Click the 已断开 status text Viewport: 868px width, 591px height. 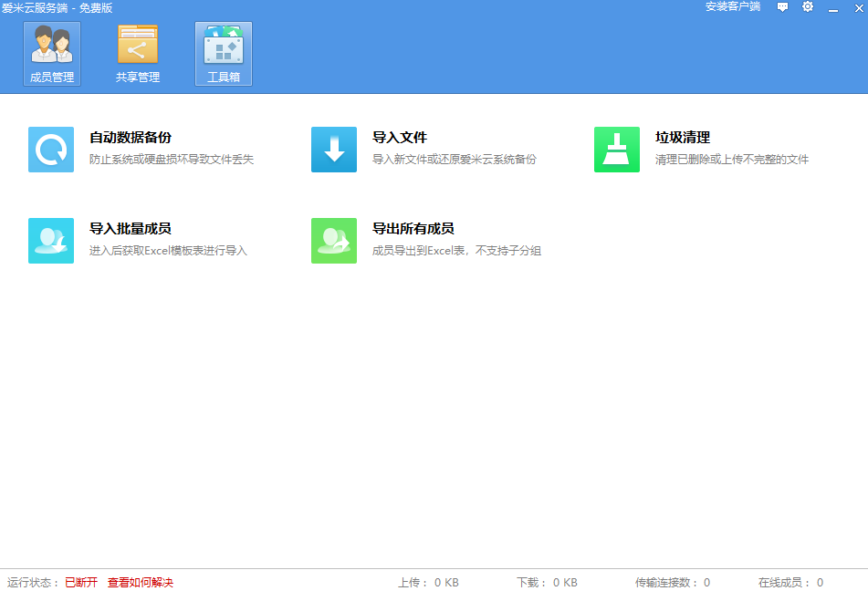tap(81, 582)
